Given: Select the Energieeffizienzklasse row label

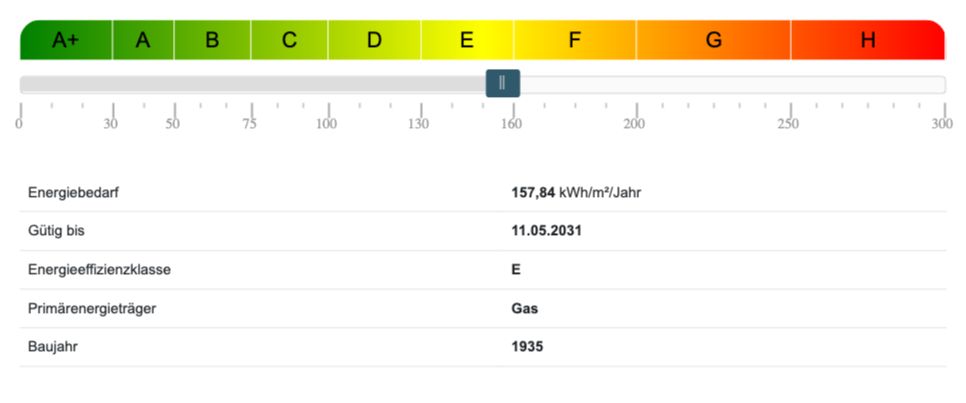Looking at the screenshot, I should pyautogui.click(x=99, y=270).
